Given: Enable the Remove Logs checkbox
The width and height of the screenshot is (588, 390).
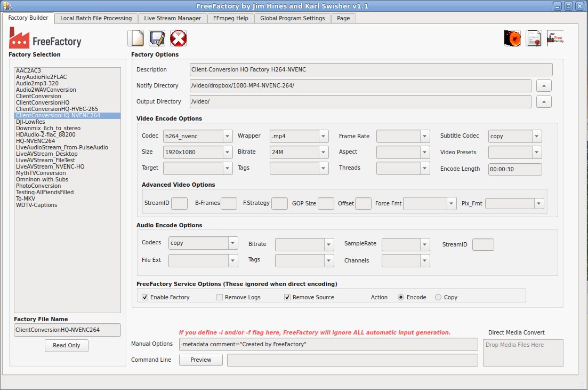Looking at the screenshot, I should point(220,297).
